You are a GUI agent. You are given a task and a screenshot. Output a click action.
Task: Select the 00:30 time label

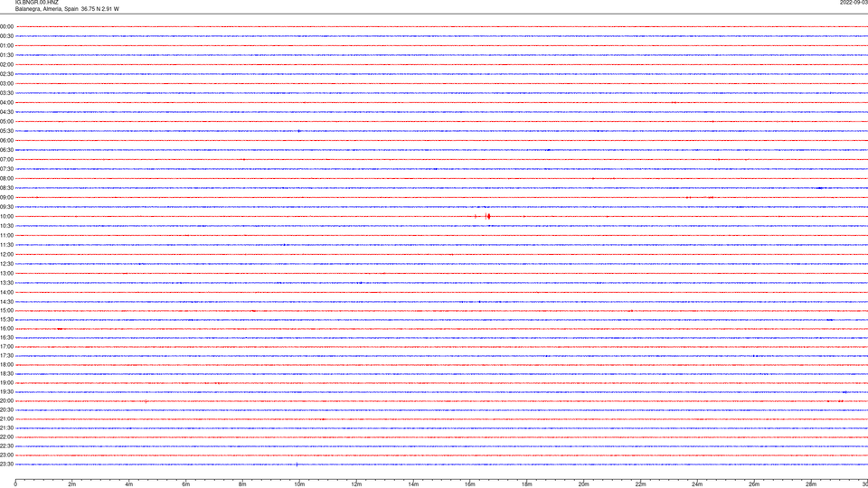(6, 36)
